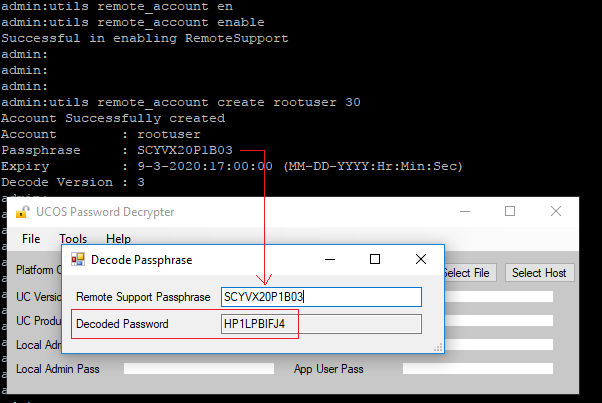Viewport: 602px width, 403px height.
Task: Click the App User Pass field
Action: (x=478, y=368)
